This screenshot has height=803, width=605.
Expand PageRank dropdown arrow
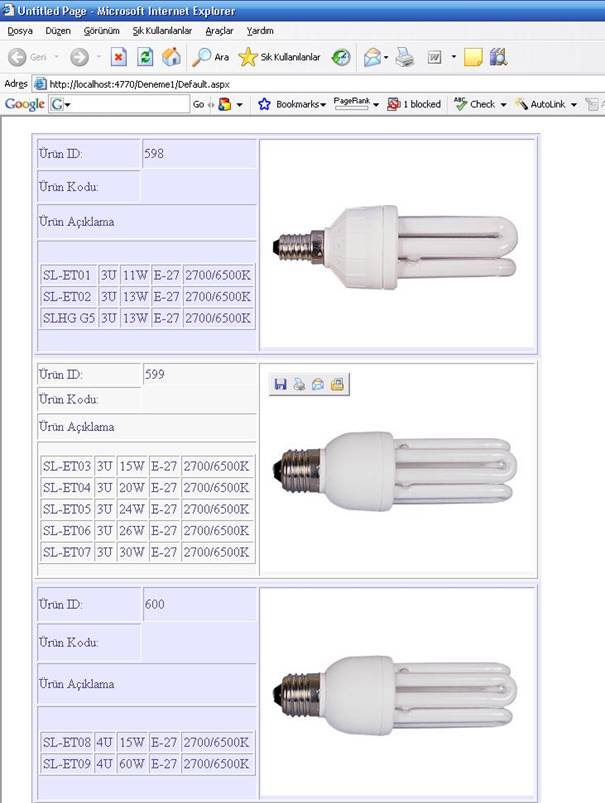pyautogui.click(x=376, y=105)
